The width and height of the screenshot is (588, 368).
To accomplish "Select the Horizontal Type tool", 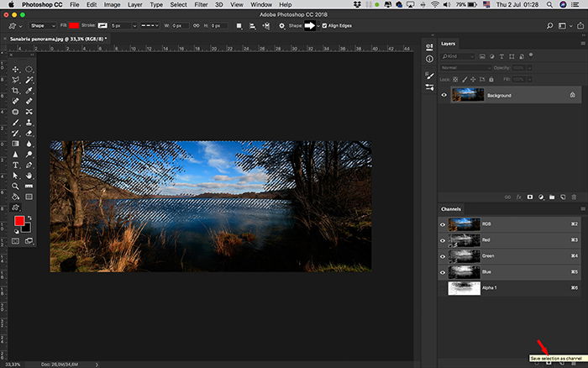I will pyautogui.click(x=15, y=165).
